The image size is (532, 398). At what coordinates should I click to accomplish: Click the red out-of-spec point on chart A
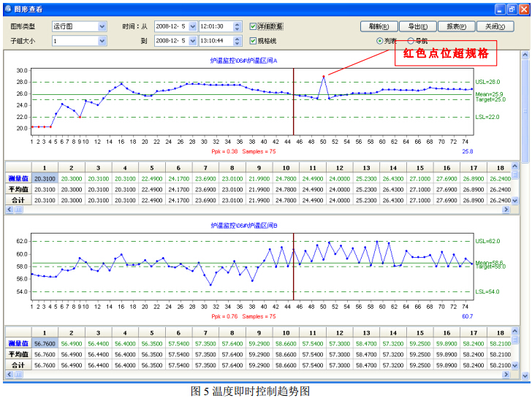(x=324, y=76)
